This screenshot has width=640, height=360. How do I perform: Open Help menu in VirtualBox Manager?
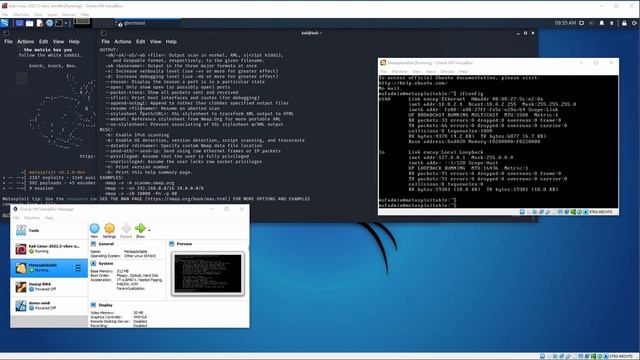click(x=49, y=218)
